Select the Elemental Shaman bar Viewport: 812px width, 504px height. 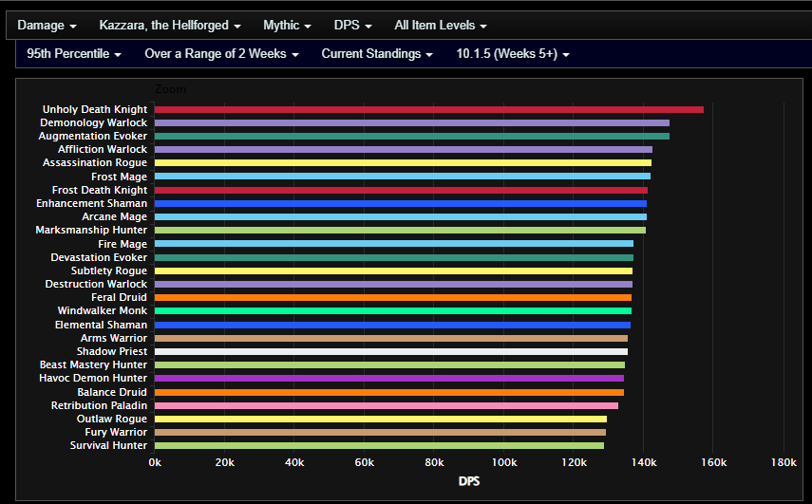(x=392, y=325)
